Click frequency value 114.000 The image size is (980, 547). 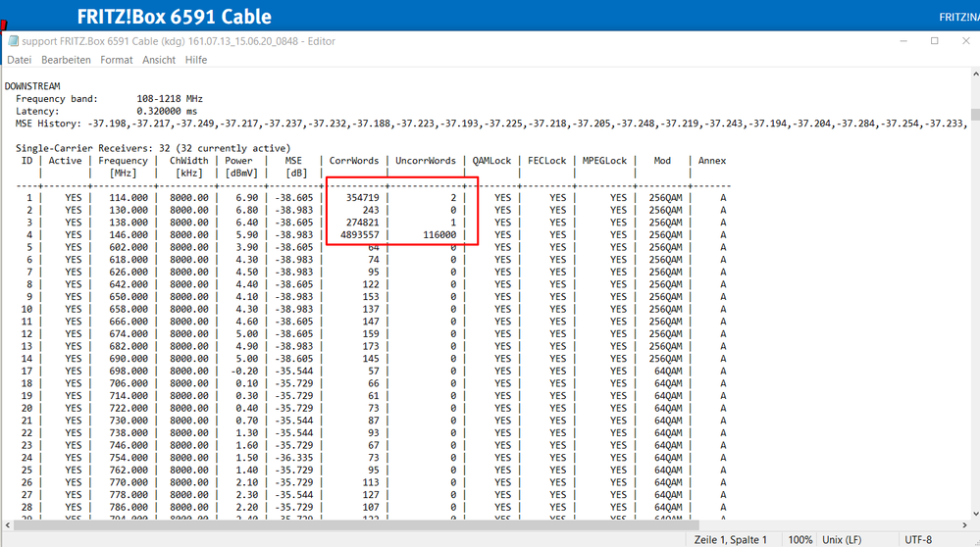coord(129,197)
